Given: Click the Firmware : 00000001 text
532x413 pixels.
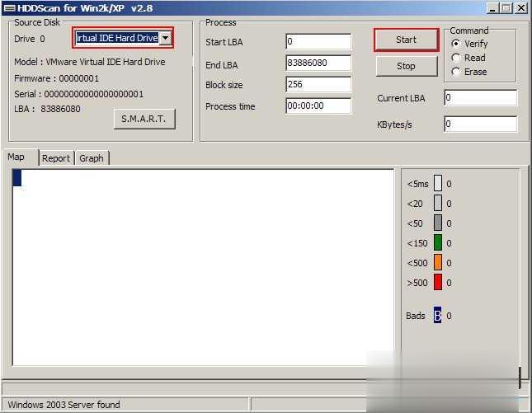Looking at the screenshot, I should click(56, 78).
